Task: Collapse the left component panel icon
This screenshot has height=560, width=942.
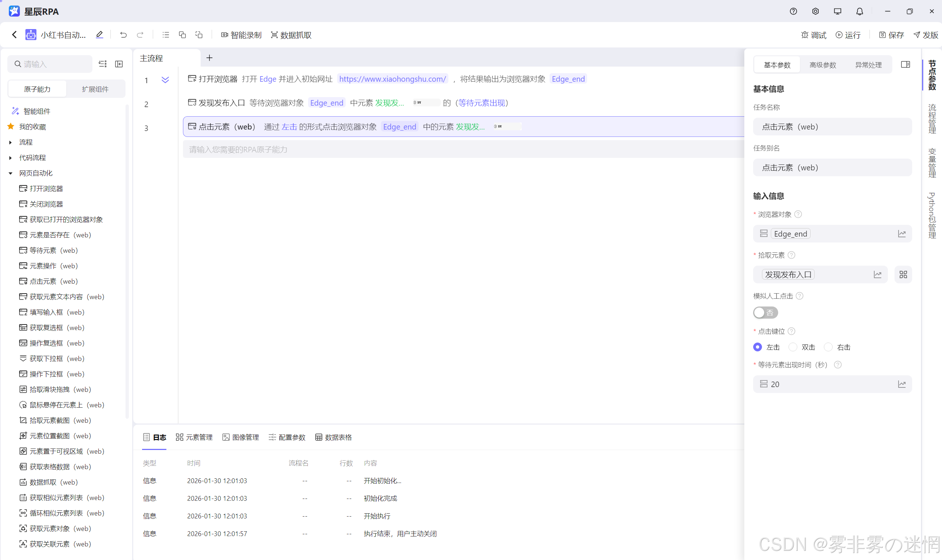Action: [x=119, y=64]
